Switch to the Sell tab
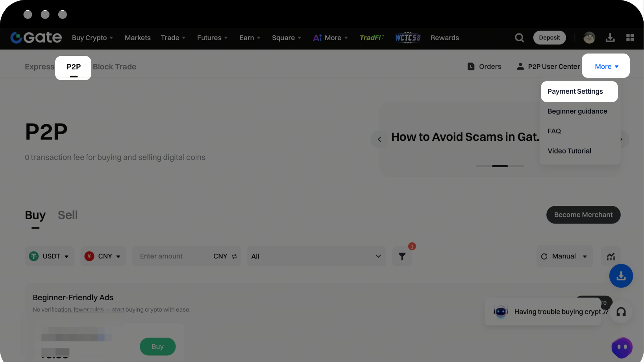 pos(68,215)
